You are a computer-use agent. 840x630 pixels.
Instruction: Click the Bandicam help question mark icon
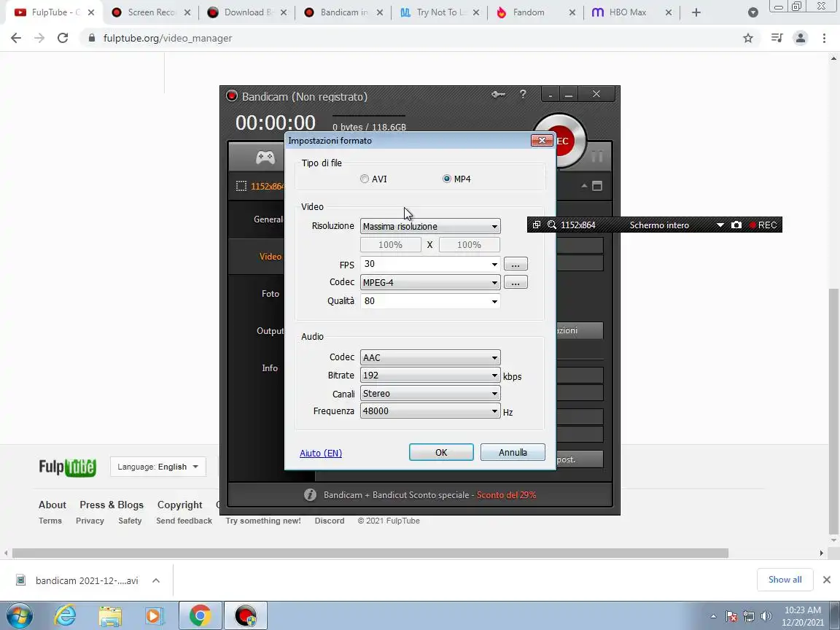pyautogui.click(x=523, y=94)
